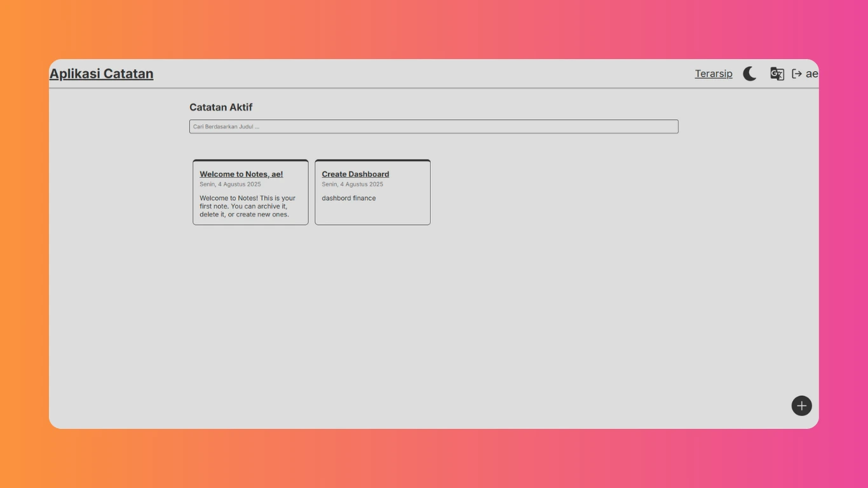
Task: Toggle dark mode with the moon icon
Action: (x=750, y=74)
